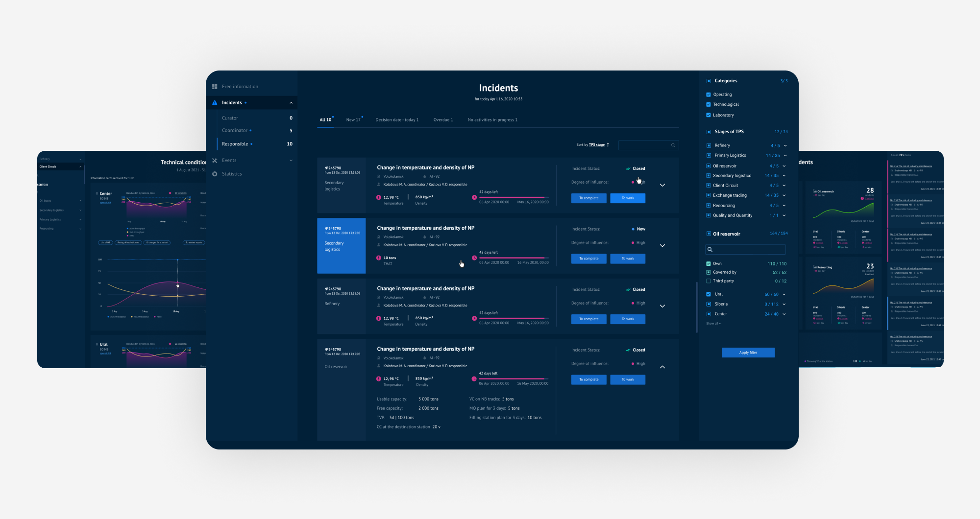Viewport: 980px width, 519px height.
Task: Toggle the Siberia region checkbox
Action: click(x=709, y=304)
